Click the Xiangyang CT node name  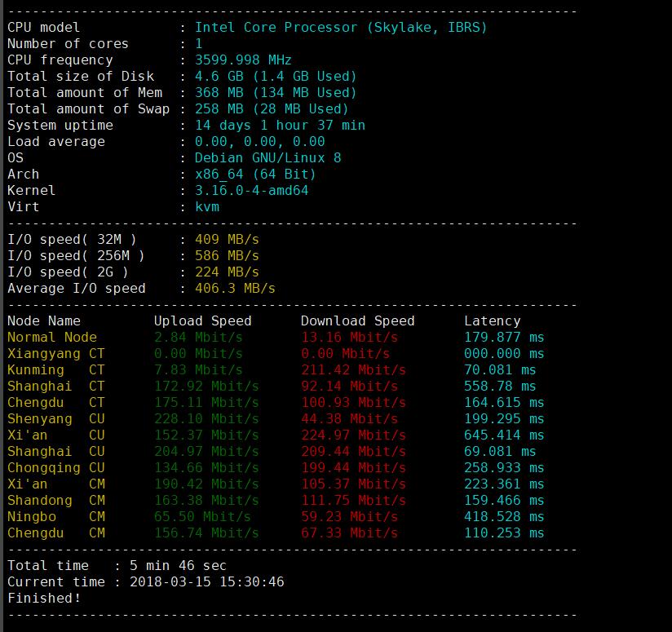click(x=56, y=353)
